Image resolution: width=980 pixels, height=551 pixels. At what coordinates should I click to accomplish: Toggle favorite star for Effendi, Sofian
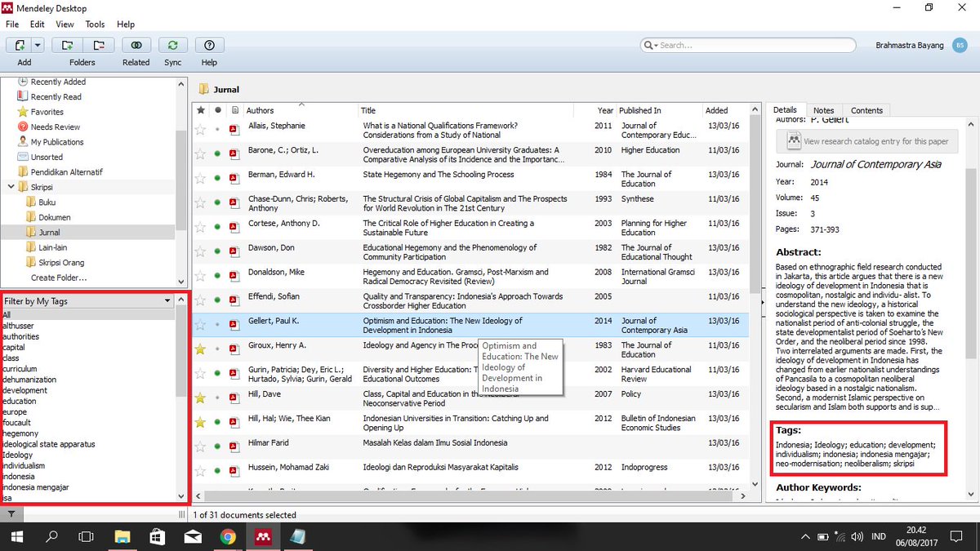click(x=201, y=300)
